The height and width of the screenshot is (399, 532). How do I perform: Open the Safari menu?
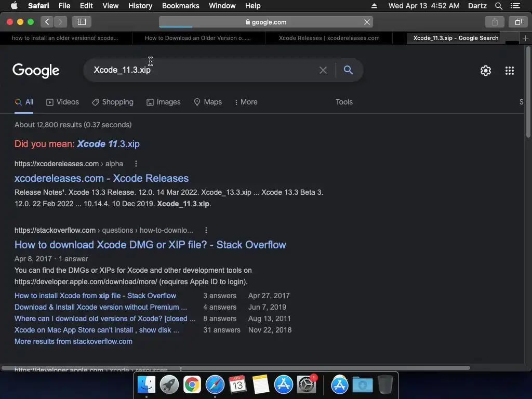point(38,6)
